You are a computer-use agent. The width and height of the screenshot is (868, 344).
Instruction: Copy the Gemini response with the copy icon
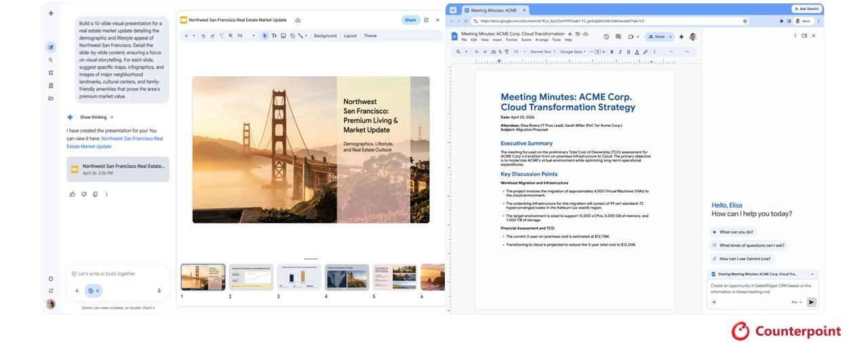[95, 194]
